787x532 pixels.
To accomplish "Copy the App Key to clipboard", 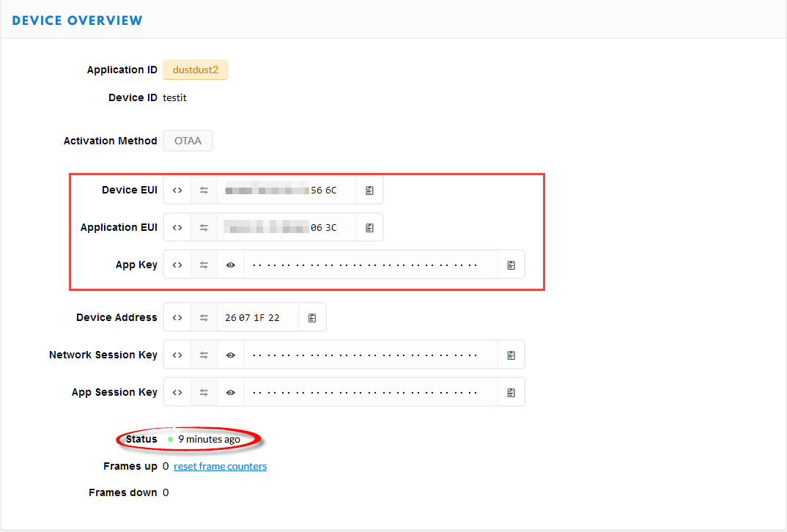I will [511, 264].
